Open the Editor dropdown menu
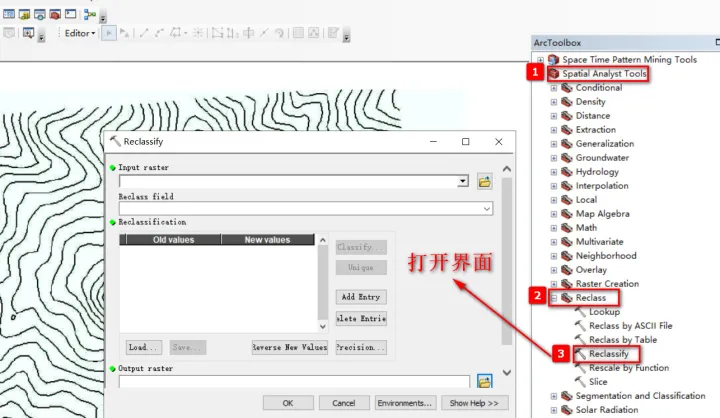 pyautogui.click(x=80, y=33)
